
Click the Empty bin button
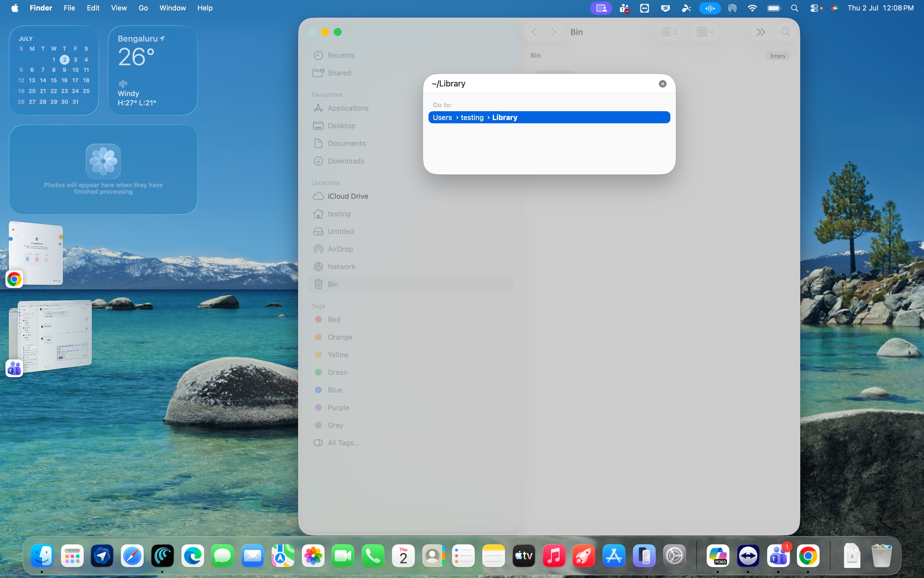[x=778, y=56]
